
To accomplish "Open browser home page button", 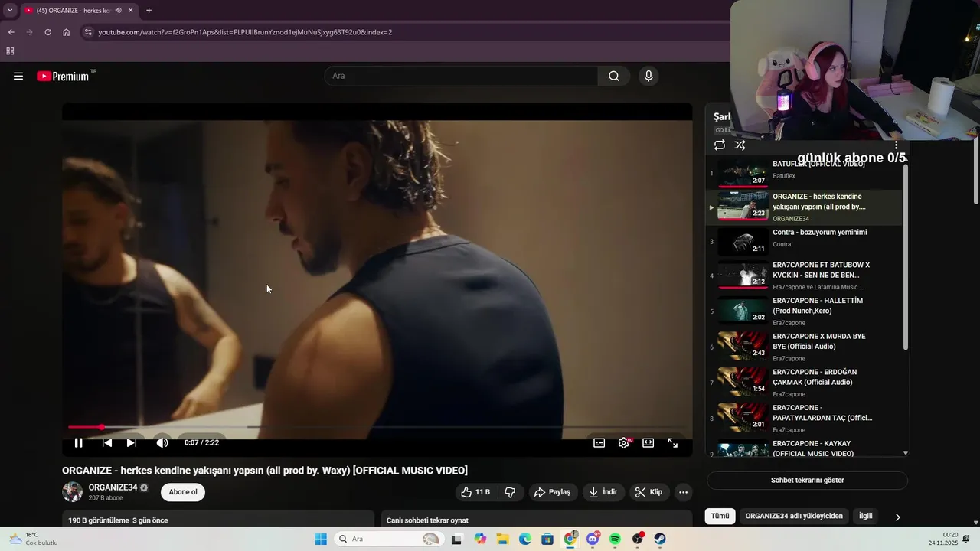I will coord(66,32).
